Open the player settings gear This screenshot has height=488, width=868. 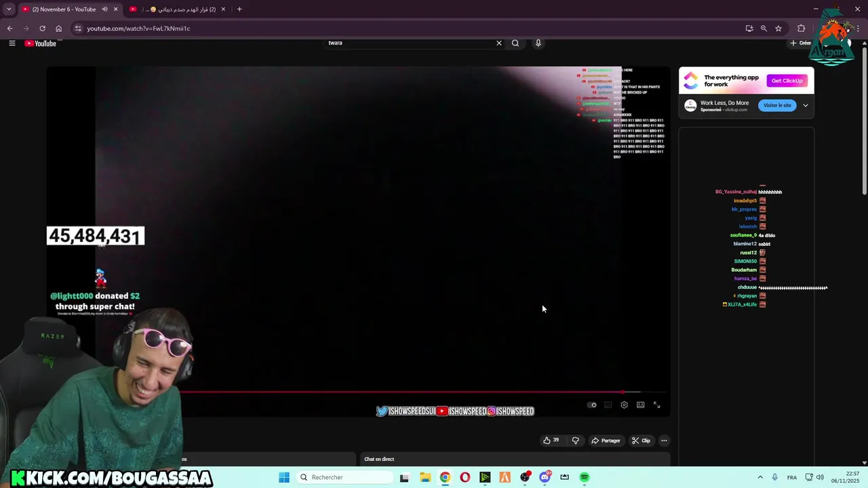coord(624,405)
